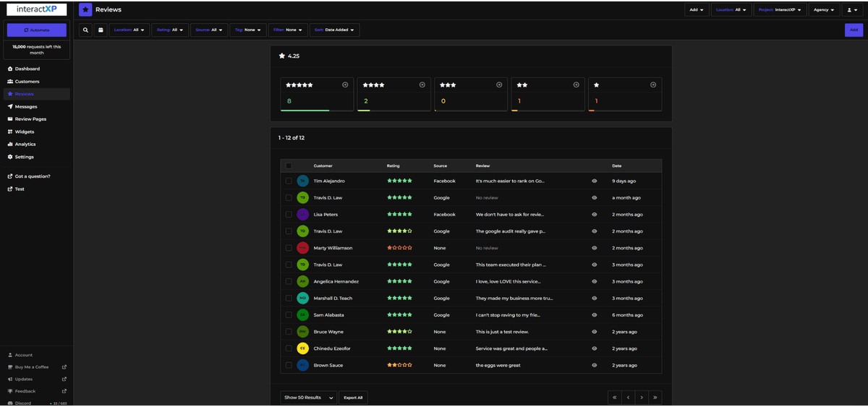Click the plus icon on the five-star card
868x407 pixels.
pos(345,85)
